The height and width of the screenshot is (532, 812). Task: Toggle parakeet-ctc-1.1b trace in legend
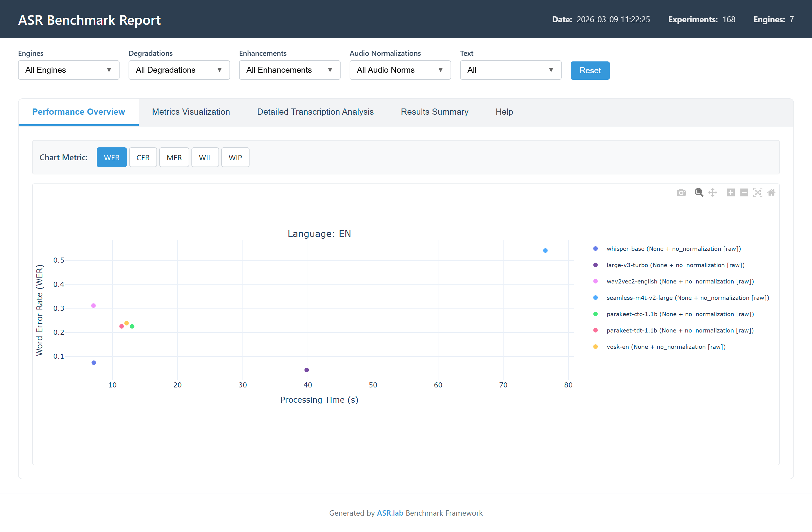point(680,314)
